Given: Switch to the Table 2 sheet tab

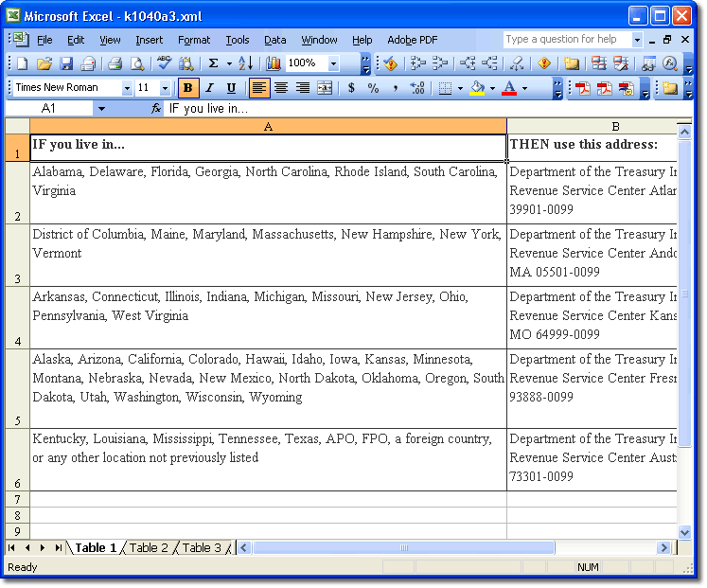Looking at the screenshot, I should click(x=149, y=548).
